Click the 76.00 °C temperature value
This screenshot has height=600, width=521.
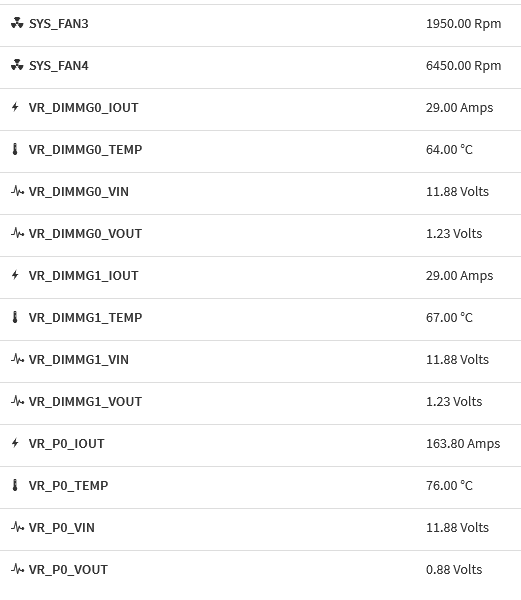click(449, 485)
